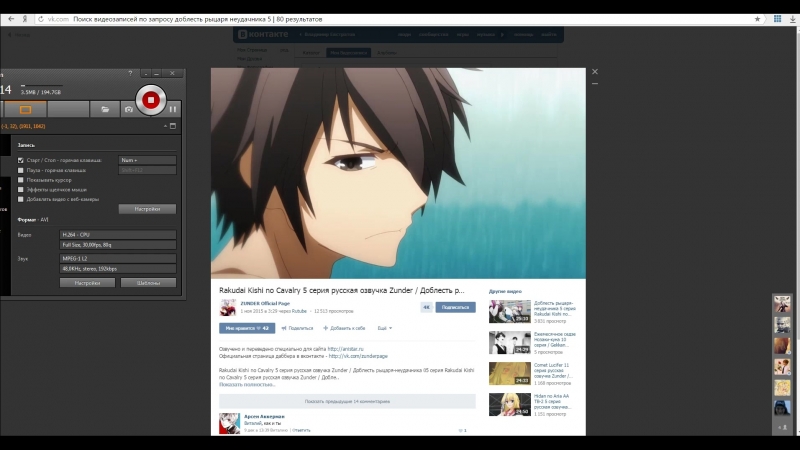800x450 pixels.
Task: Reply to comment via Ответить
Action: click(x=302, y=430)
